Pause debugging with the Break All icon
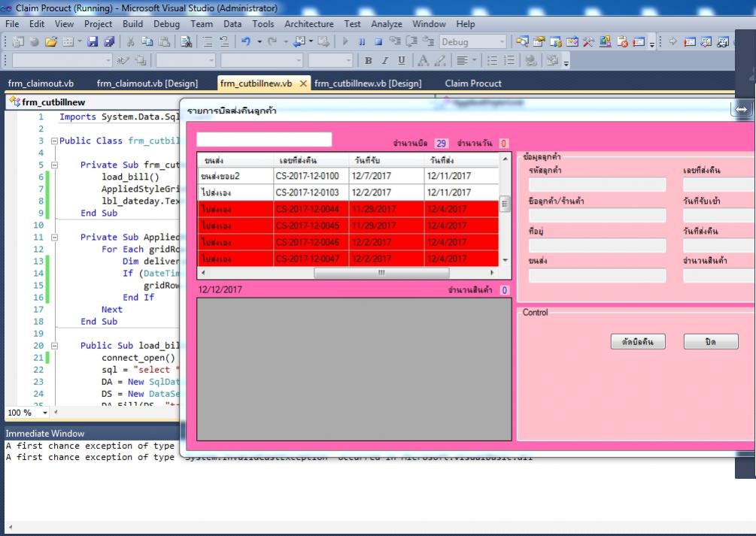 (362, 42)
